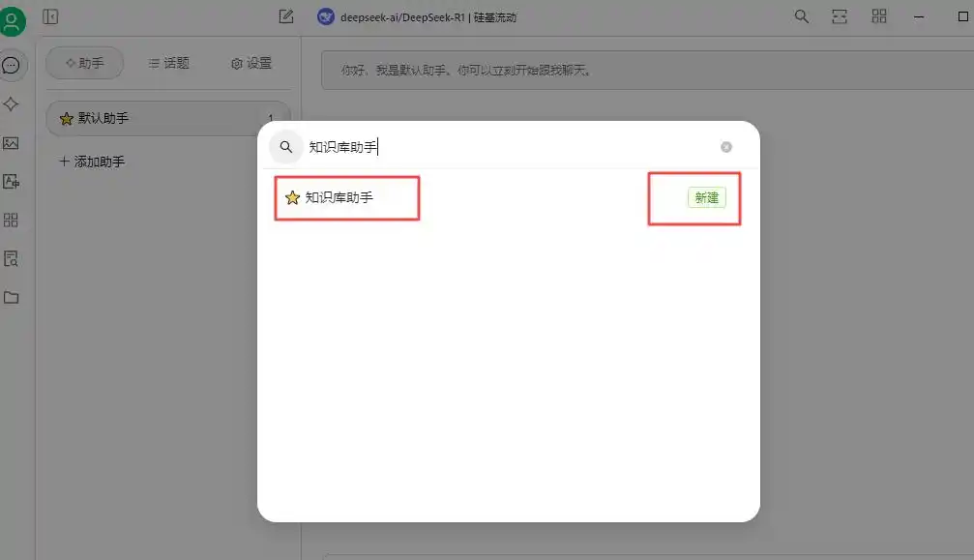Open the files folder sidebar icon
974x560 pixels.
[12, 297]
